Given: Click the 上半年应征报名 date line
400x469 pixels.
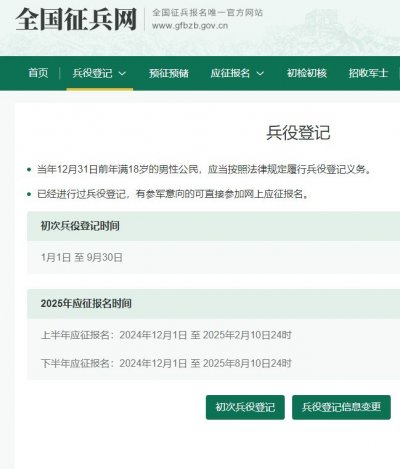Looking at the screenshot, I should point(166,335).
